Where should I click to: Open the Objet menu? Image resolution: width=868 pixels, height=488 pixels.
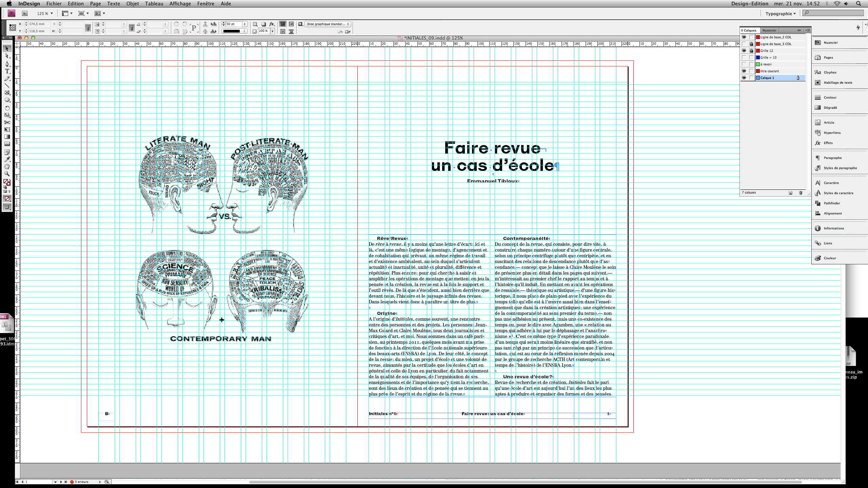[133, 4]
